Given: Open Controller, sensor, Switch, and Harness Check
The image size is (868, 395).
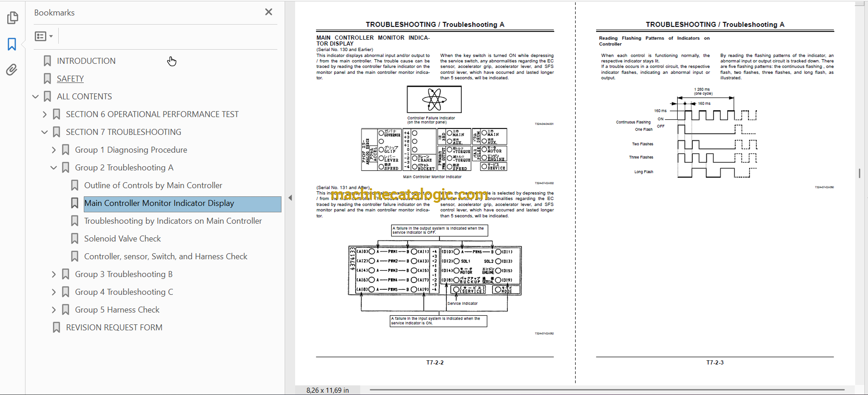Looking at the screenshot, I should coord(166,256).
